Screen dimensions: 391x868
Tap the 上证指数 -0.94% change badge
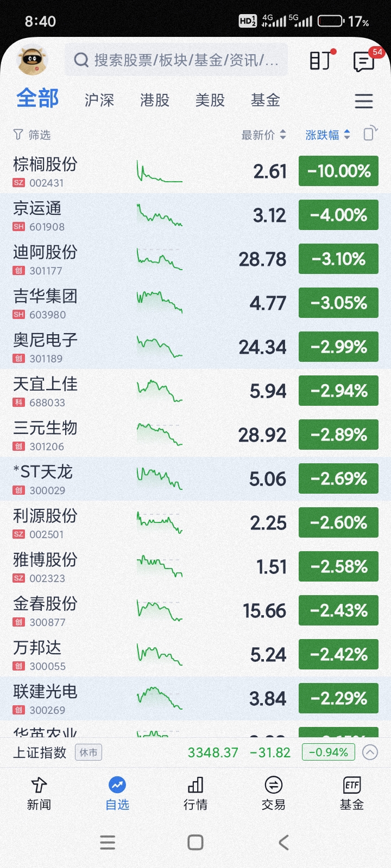pyautogui.click(x=329, y=752)
